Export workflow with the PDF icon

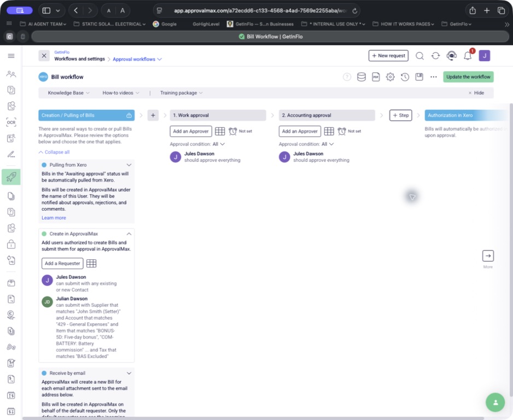pos(376,77)
